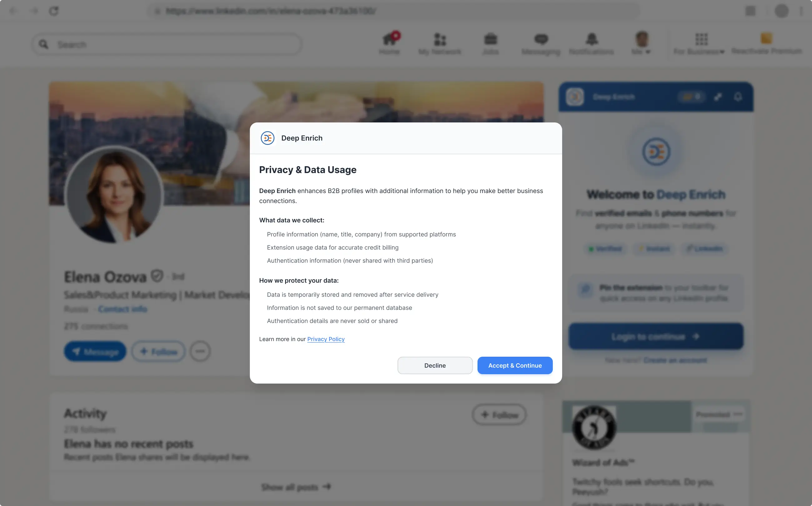The height and width of the screenshot is (506, 812).
Task: Expand the Me profile dropdown
Action: pyautogui.click(x=641, y=43)
